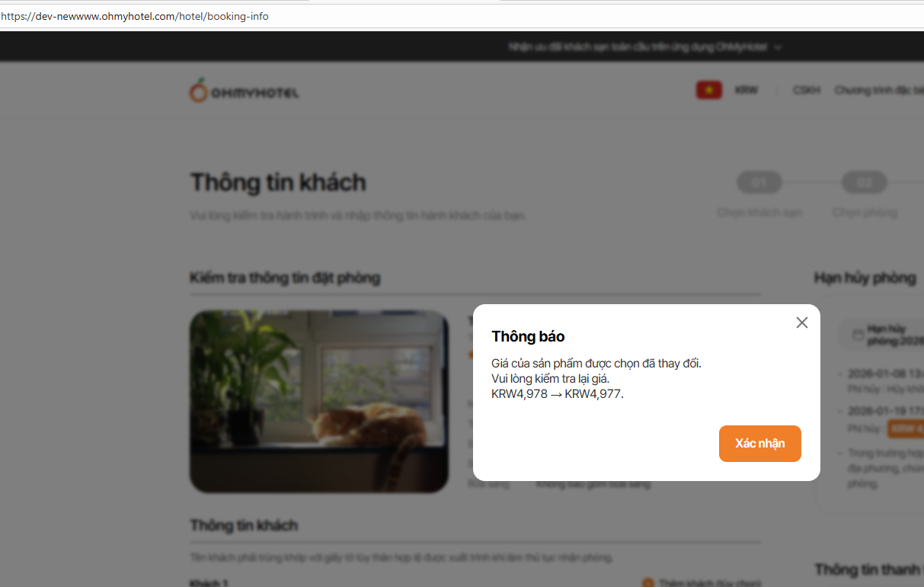Screen dimensions: 924x587
Task: Confirm the price change with Xác nhận
Action: 759,444
